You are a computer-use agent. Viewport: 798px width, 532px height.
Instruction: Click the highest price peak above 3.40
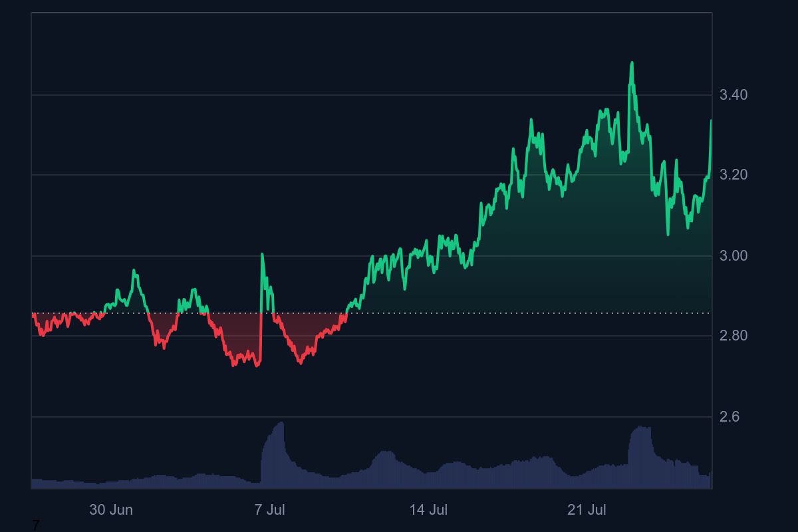coord(632,63)
